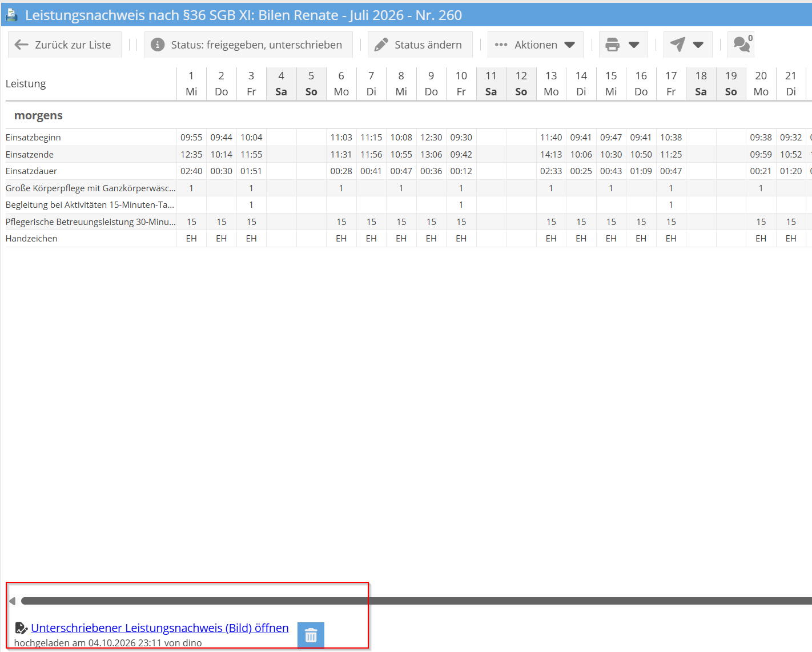Click Einsatzdauer cell '02:33'

[551, 171]
